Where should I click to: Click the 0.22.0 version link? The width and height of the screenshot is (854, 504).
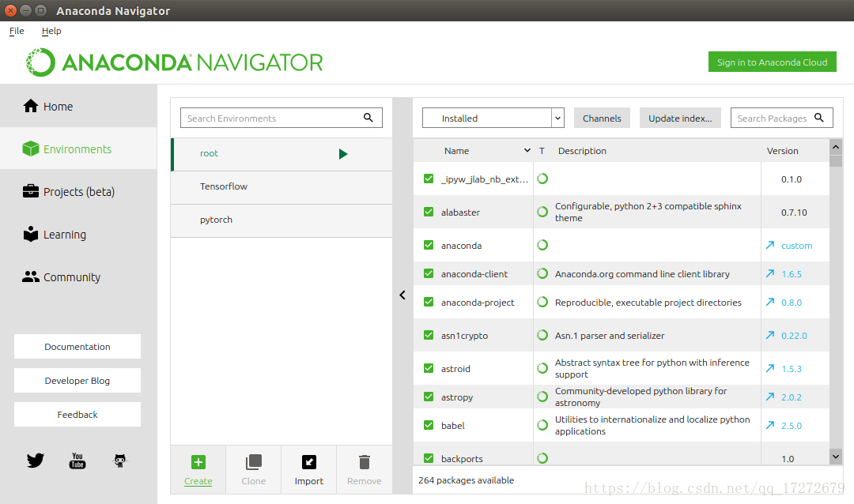(x=794, y=335)
